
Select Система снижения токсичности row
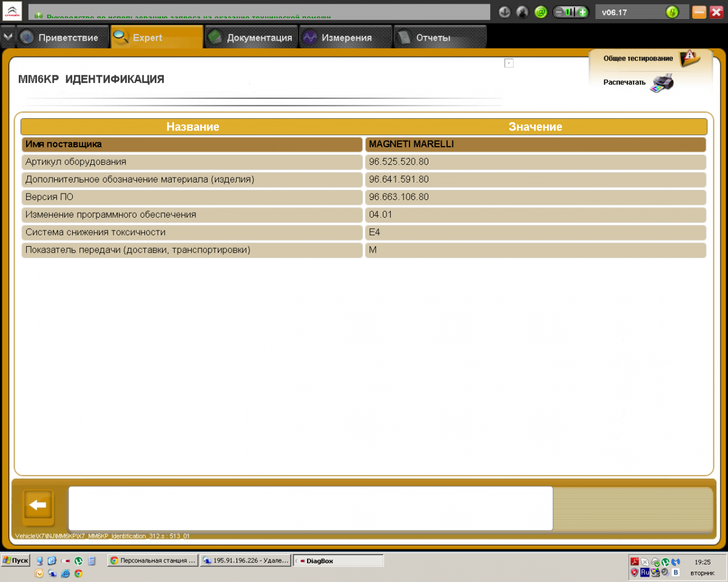click(192, 232)
